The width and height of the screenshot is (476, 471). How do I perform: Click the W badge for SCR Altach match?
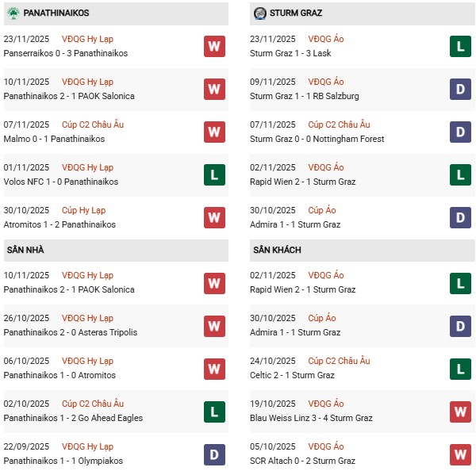pyautogui.click(x=460, y=454)
